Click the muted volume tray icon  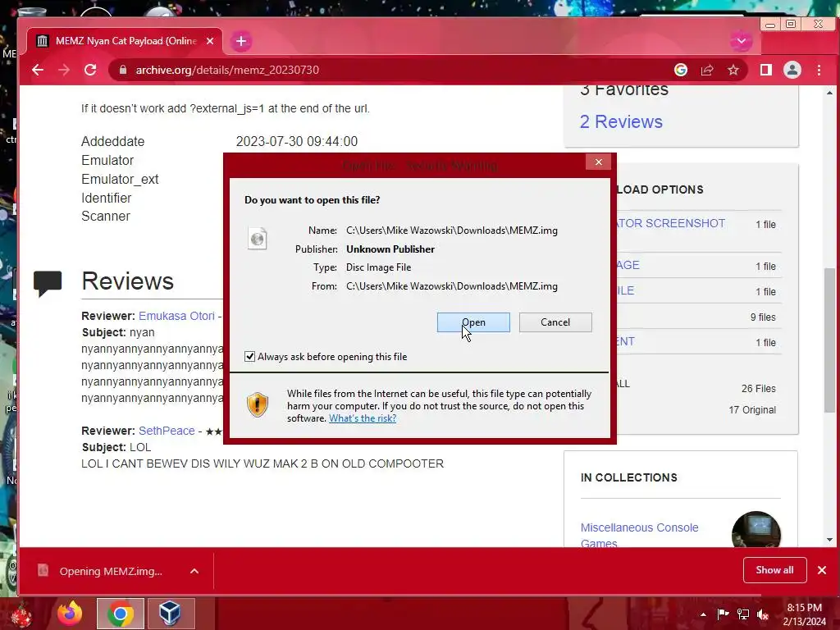pyautogui.click(x=763, y=614)
